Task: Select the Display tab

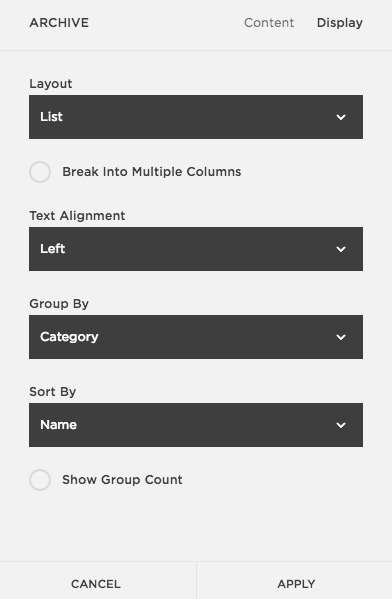Action: 340,23
